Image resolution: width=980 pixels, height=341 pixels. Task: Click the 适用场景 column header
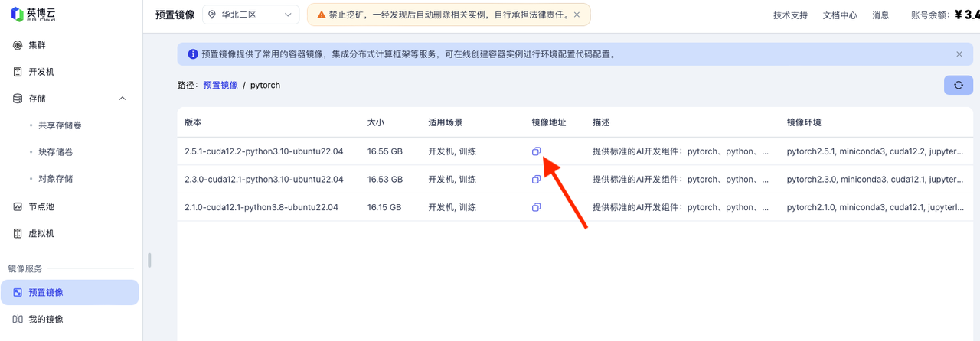[446, 122]
